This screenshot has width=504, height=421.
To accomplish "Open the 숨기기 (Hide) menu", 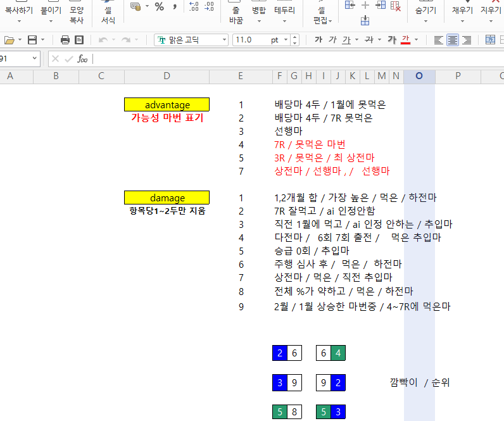I will tap(425, 11).
